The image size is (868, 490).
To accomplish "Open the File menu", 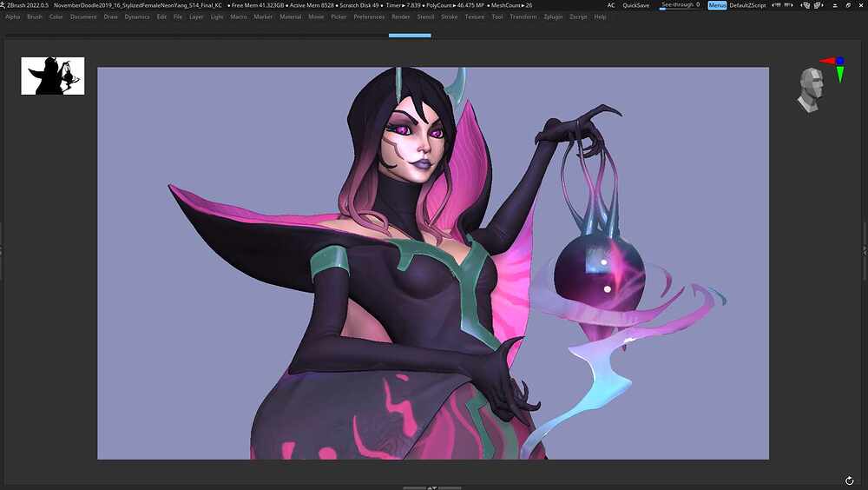I will (x=178, y=17).
